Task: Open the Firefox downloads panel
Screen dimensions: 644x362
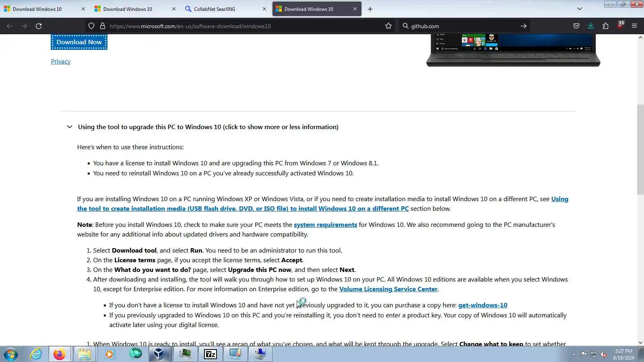Action: [x=590, y=26]
